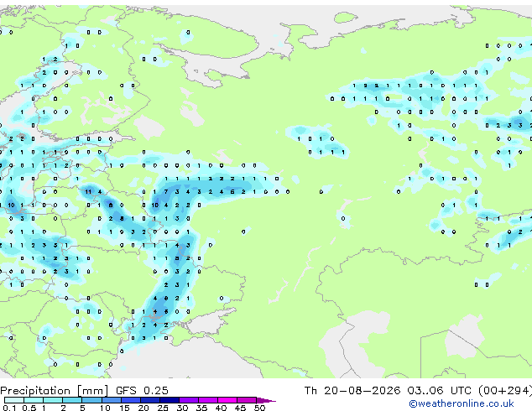The width and height of the screenshot is (532, 411).
Task: Pick the 10–15 mm blue legend swatch
Action: [x=111, y=400]
